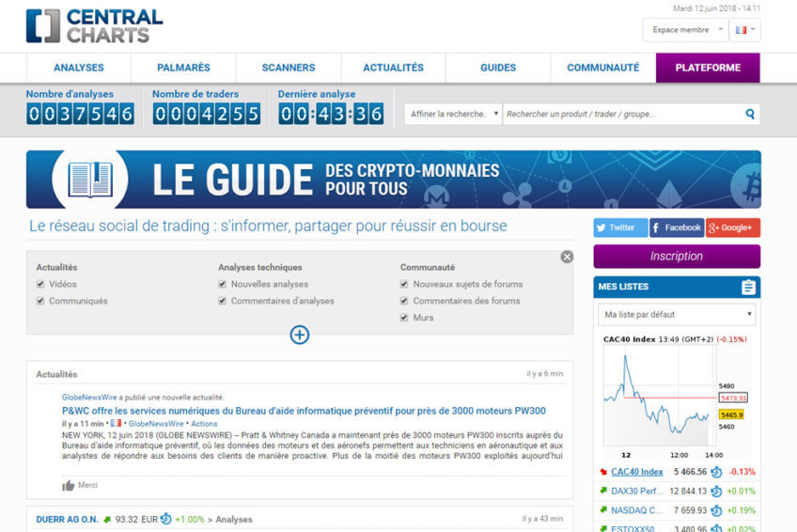Click the product/trader search field
Viewport: 797px width, 532px height.
[622, 114]
